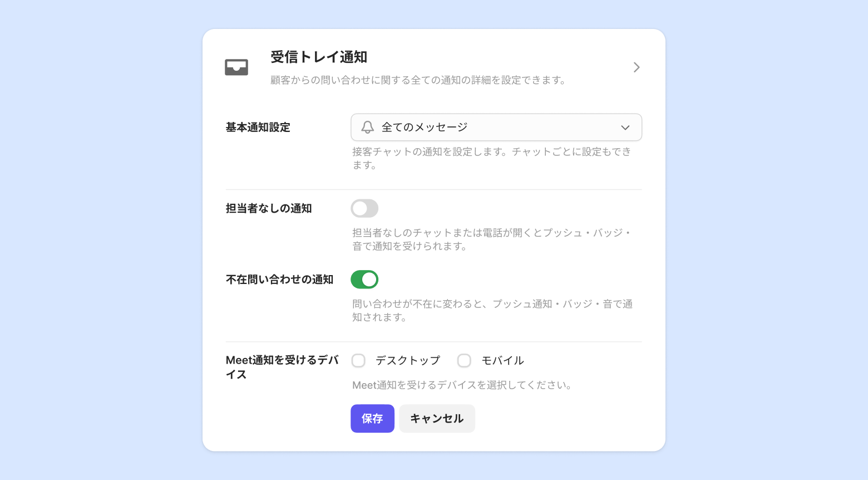
Task: Click the bell icon in notification dropdown
Action: click(368, 128)
